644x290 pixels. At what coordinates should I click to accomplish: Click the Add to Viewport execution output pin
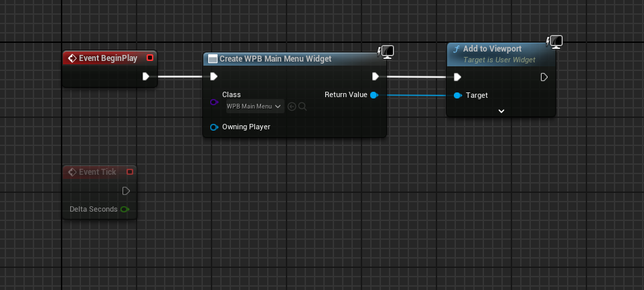544,77
